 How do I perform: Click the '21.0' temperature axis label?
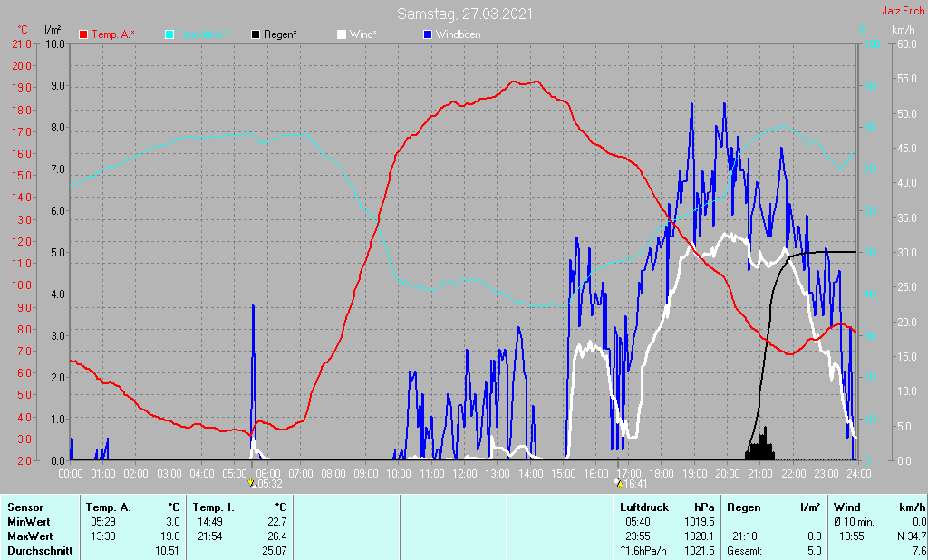pos(22,43)
